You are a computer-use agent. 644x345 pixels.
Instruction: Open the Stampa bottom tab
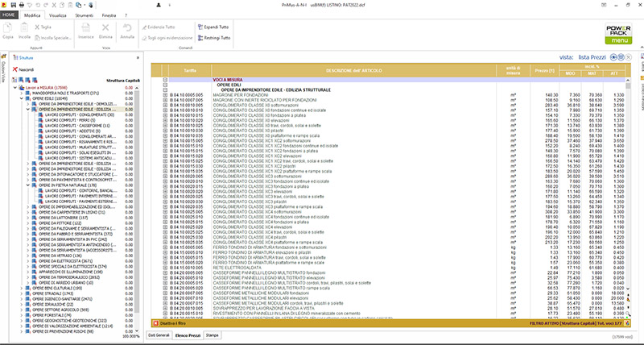pos(213,335)
